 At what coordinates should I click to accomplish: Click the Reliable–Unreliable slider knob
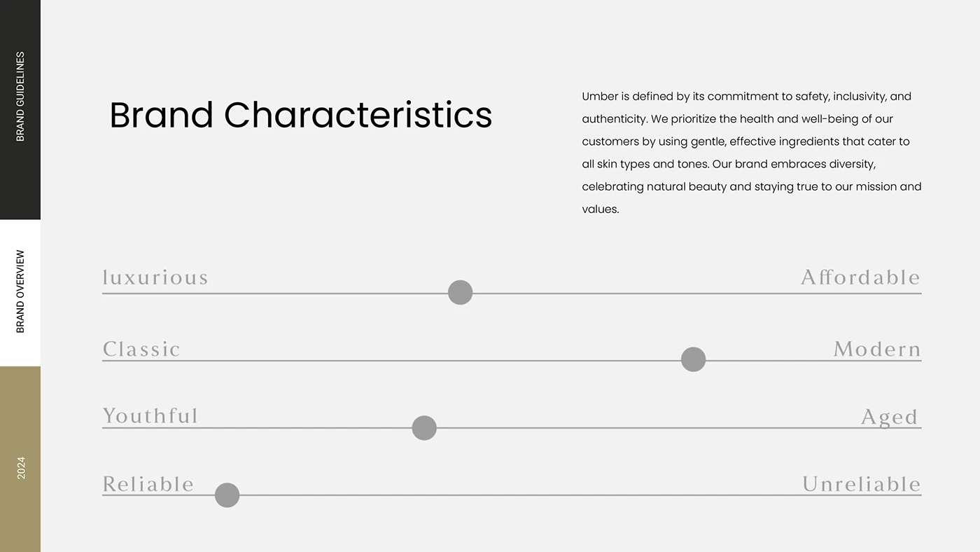(227, 495)
